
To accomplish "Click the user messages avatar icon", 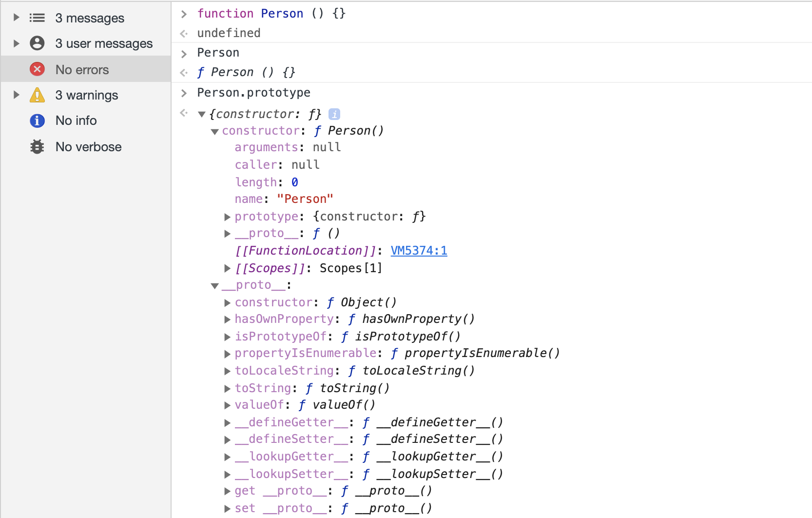I will click(x=37, y=43).
